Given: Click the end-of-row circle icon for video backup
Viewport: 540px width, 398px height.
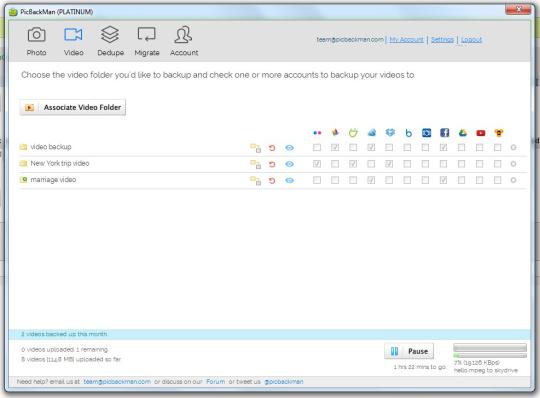Looking at the screenshot, I should [513, 147].
